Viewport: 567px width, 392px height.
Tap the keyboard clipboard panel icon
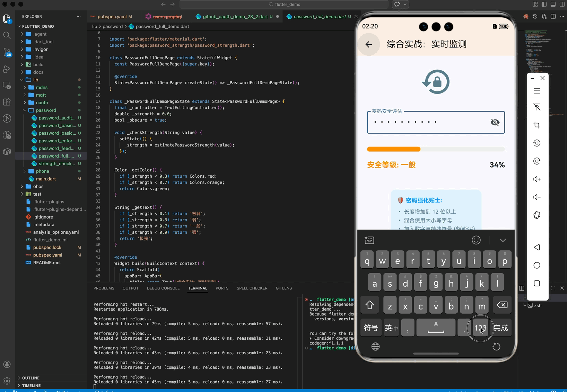click(x=369, y=240)
